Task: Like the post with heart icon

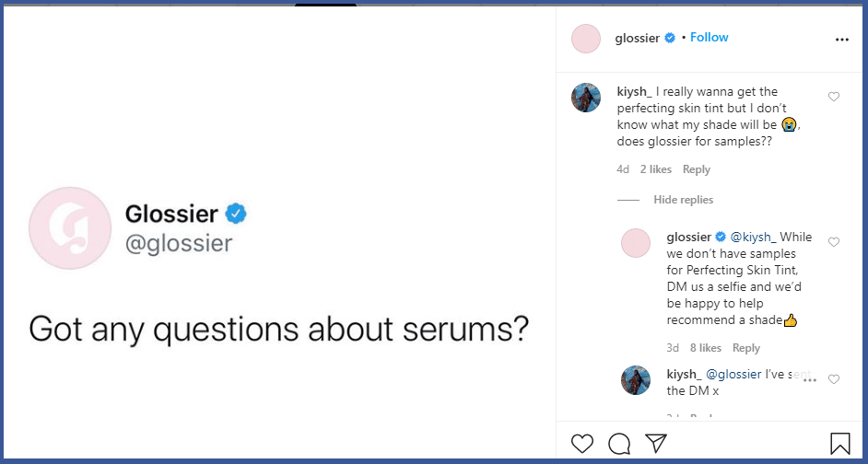Action: 582,443
